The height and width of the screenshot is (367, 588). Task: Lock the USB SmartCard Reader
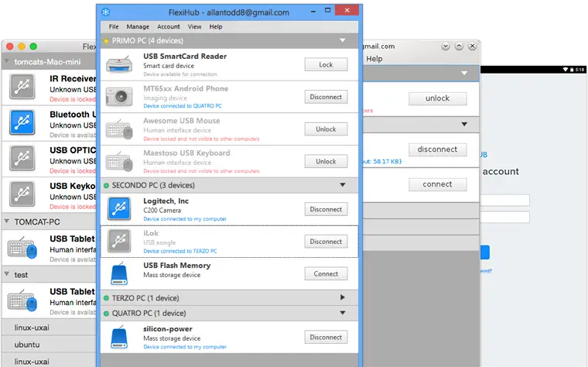pos(326,64)
